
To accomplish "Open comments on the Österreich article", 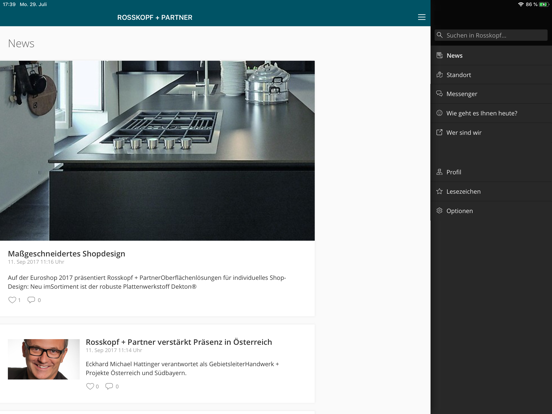I will click(109, 386).
